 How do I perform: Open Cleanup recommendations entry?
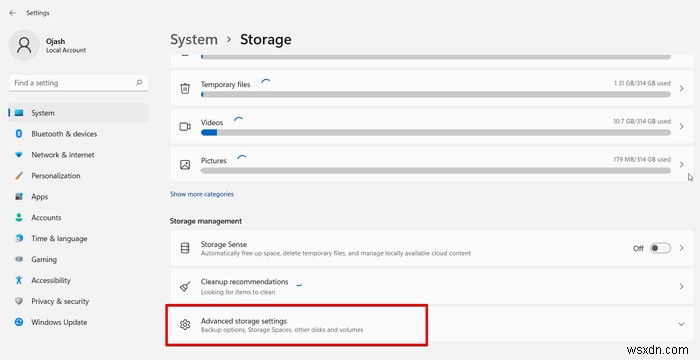[x=432, y=286]
